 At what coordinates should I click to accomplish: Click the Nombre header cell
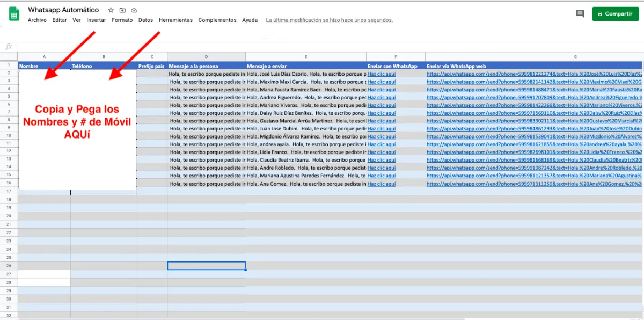coord(44,66)
